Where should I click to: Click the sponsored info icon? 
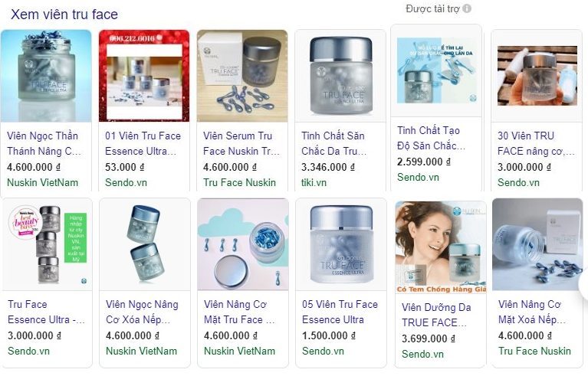coord(467,8)
